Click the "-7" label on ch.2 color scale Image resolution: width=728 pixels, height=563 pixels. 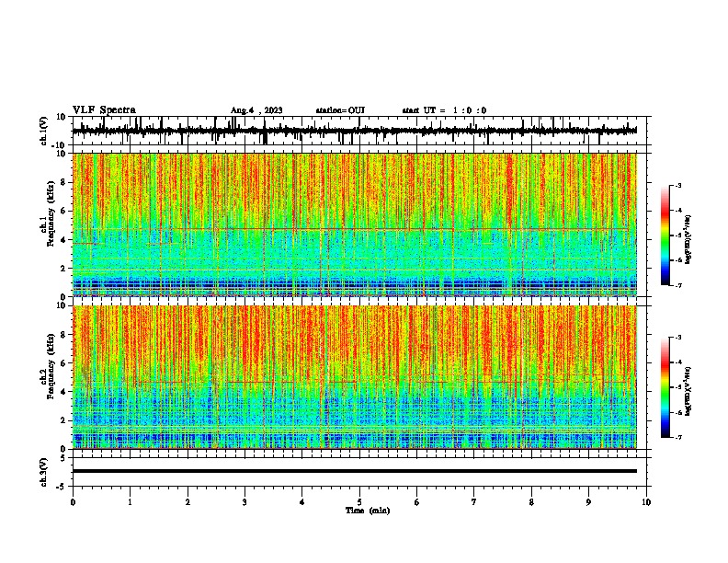tap(677, 437)
